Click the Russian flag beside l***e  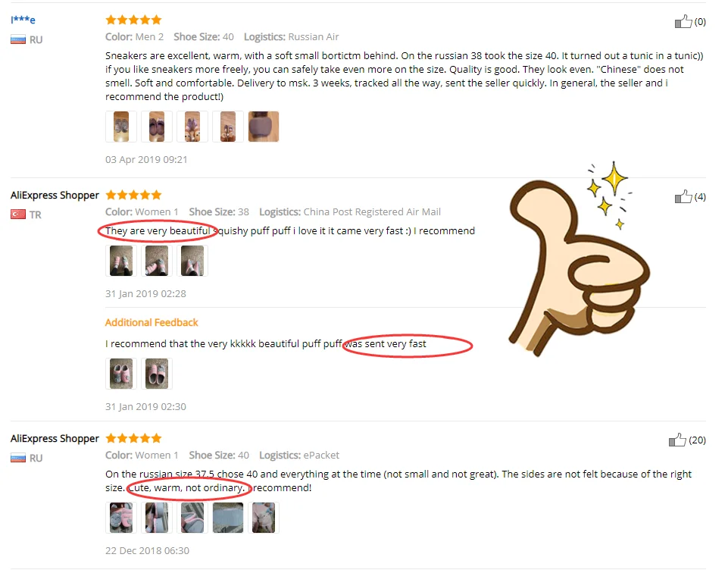click(x=18, y=40)
